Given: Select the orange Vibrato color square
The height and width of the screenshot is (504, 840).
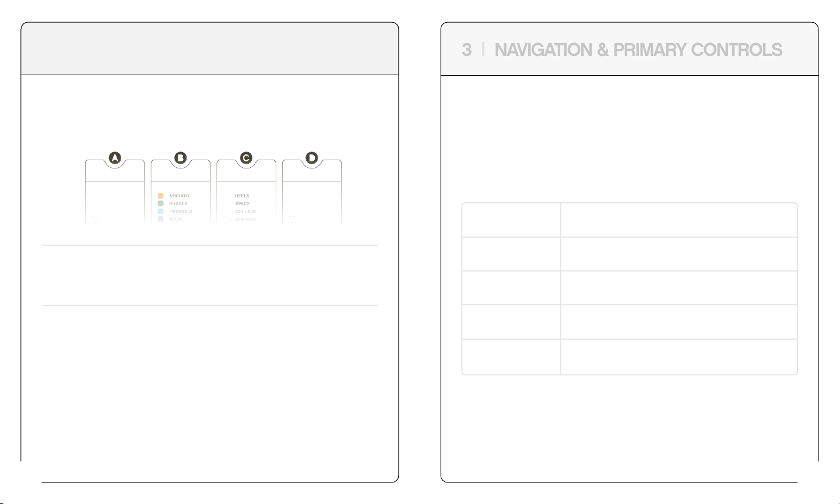Looking at the screenshot, I should pyautogui.click(x=161, y=196).
